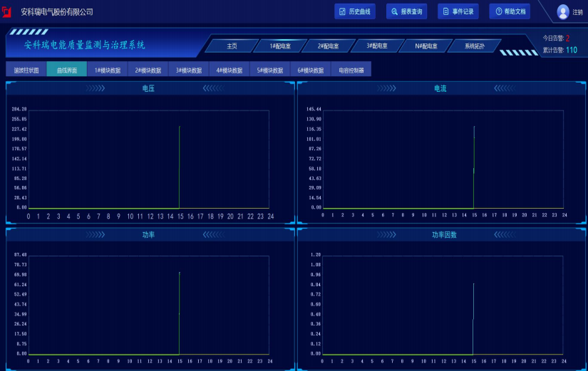Click 今日告警 label

click(x=553, y=38)
